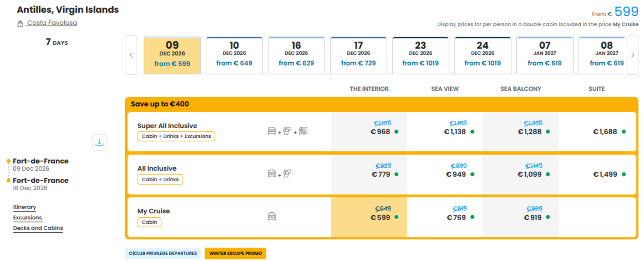This screenshot has height=261, width=644.
Task: Click the Sea View column header
Action: (445, 89)
